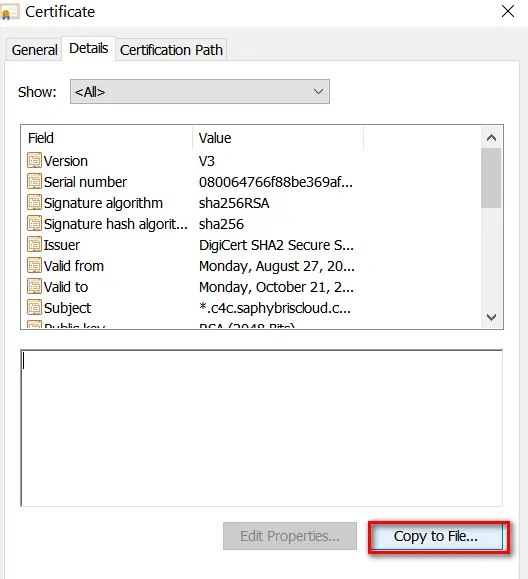528x579 pixels.
Task: Click the Monday, August 27 value
Action: [277, 266]
